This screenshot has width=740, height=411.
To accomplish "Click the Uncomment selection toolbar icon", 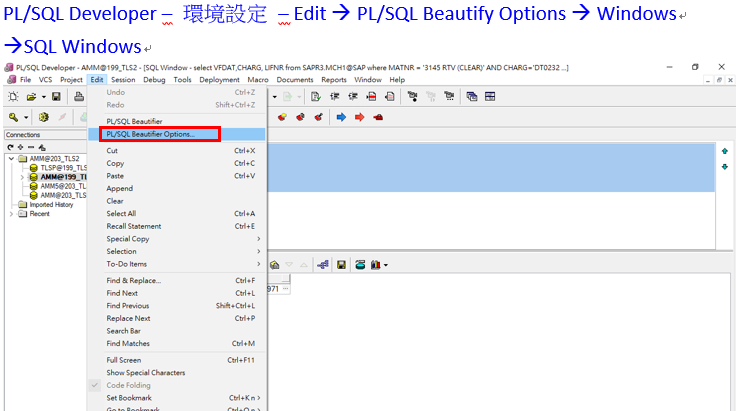I will [390, 97].
